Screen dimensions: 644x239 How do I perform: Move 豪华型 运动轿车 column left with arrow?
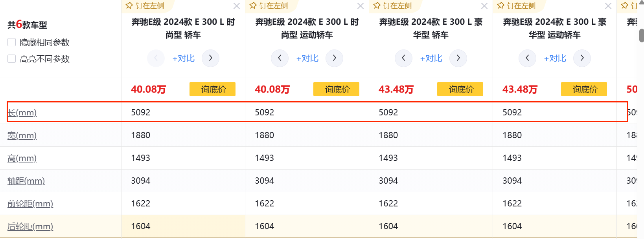point(527,58)
